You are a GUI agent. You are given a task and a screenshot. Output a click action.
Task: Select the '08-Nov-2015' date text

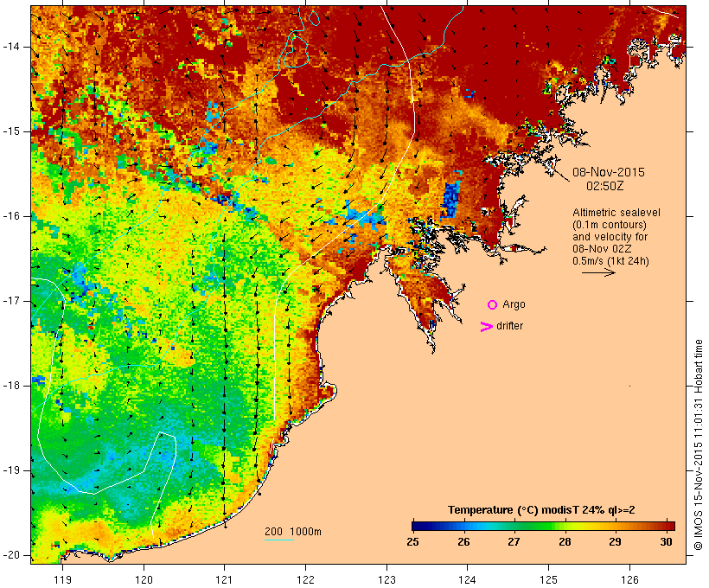coord(608,172)
